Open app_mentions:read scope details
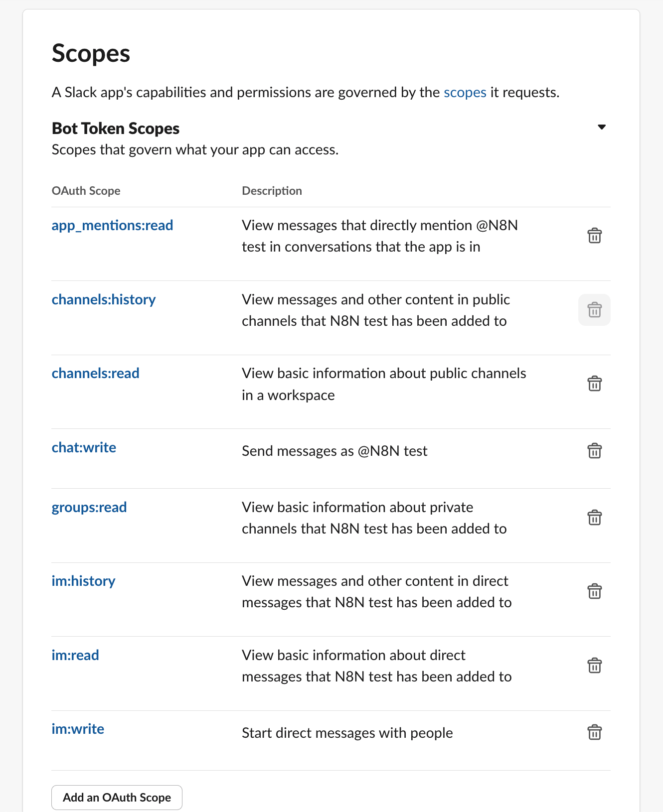Image resolution: width=663 pixels, height=812 pixels. click(112, 226)
